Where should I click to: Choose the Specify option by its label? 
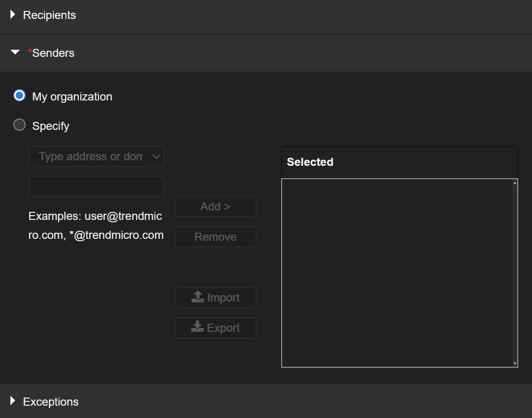(51, 126)
